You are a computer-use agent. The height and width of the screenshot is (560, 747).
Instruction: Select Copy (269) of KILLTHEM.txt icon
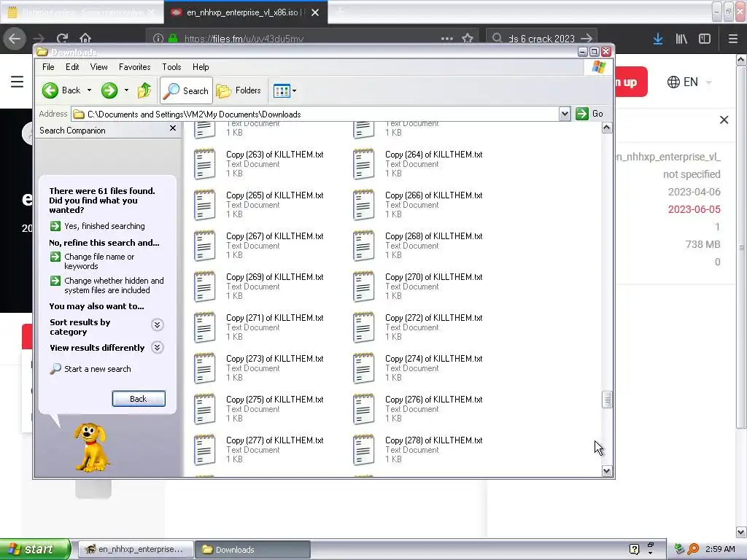[x=204, y=287]
